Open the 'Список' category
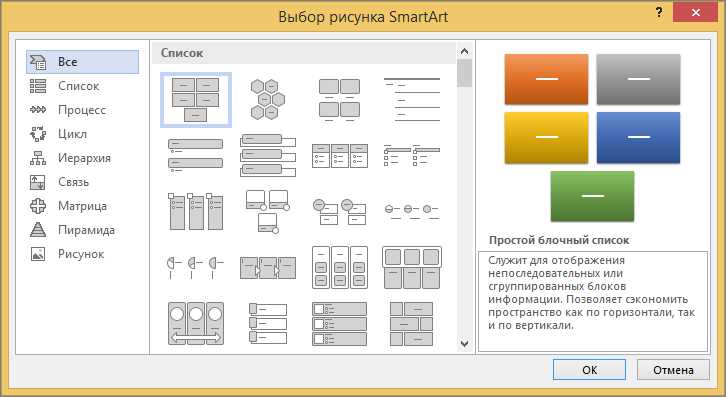 point(78,86)
